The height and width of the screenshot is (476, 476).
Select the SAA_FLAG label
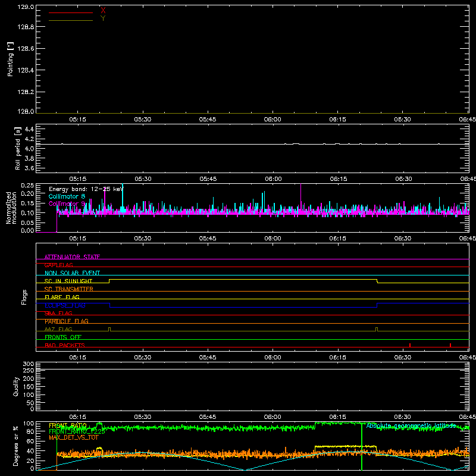click(58, 314)
